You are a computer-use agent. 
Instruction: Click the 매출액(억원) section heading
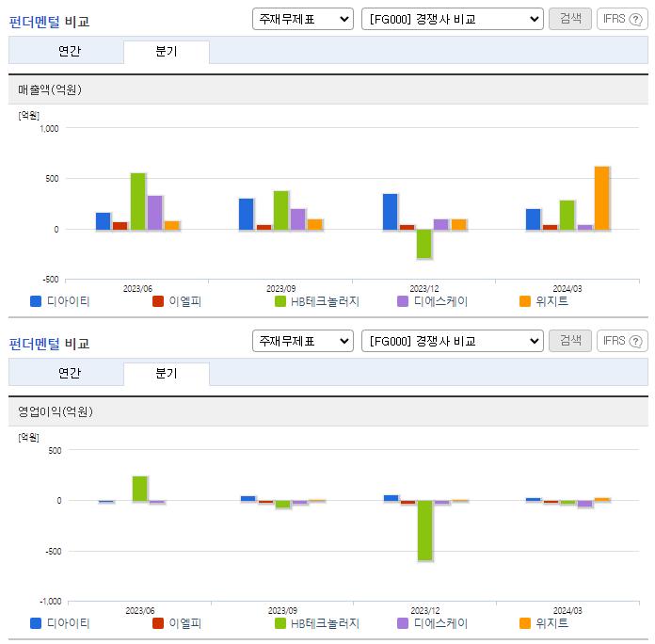tap(50, 89)
